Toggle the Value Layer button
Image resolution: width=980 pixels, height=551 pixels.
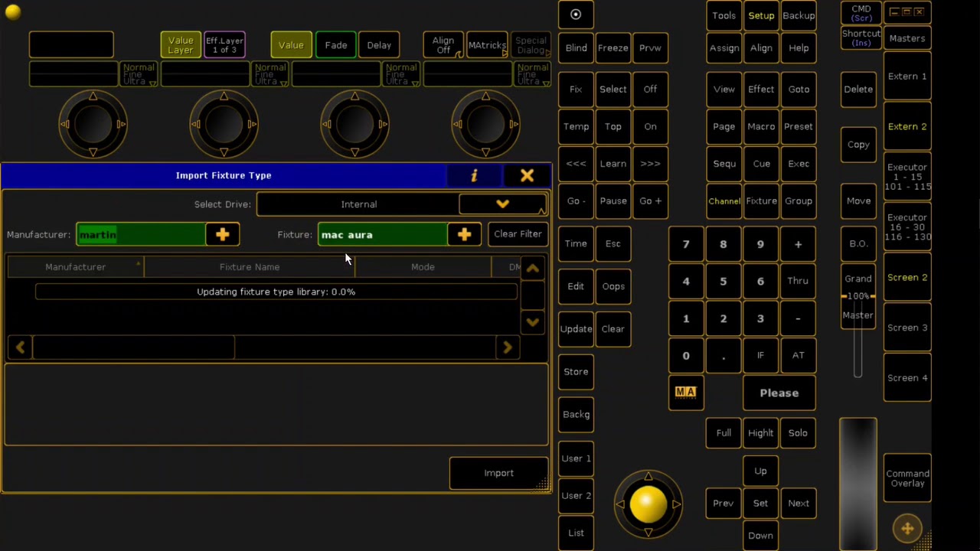[181, 45]
